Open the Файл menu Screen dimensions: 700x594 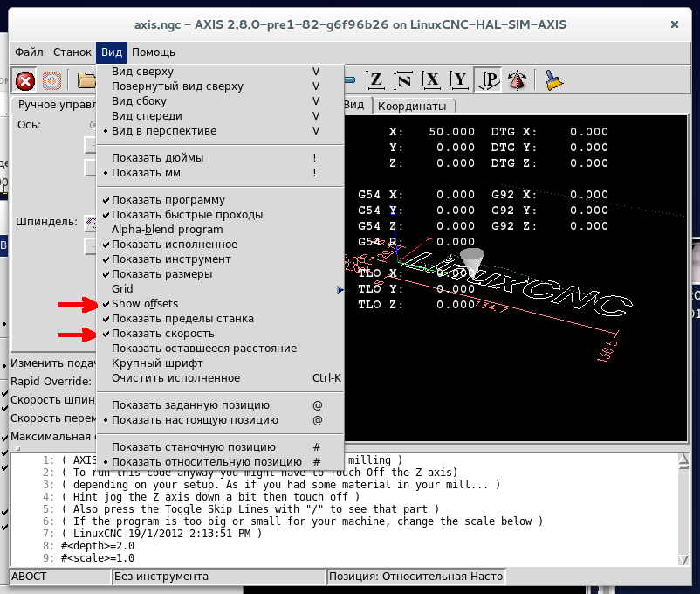[x=29, y=52]
